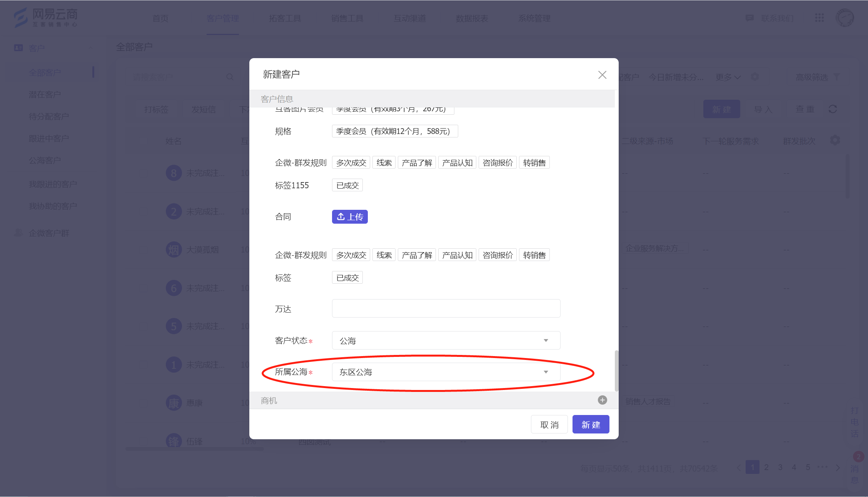The height and width of the screenshot is (497, 868).
Task: Open the 消息 side widget with badge
Action: (855, 474)
